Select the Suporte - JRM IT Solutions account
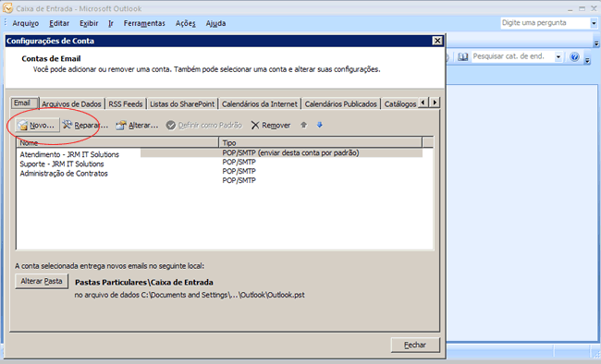Image resolution: width=601 pixels, height=364 pixels. coord(62,164)
